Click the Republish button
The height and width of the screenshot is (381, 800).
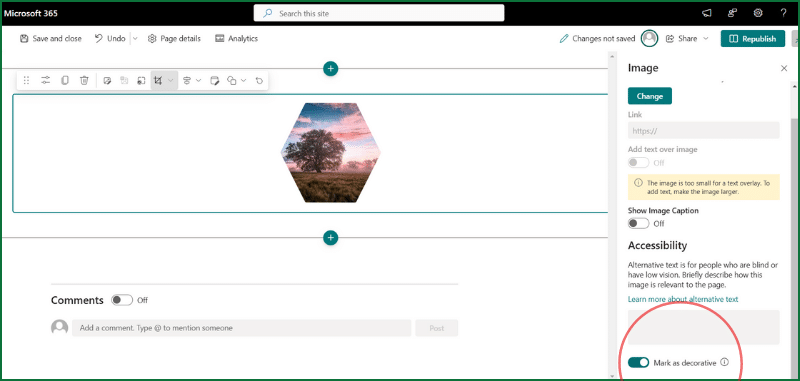coord(753,39)
